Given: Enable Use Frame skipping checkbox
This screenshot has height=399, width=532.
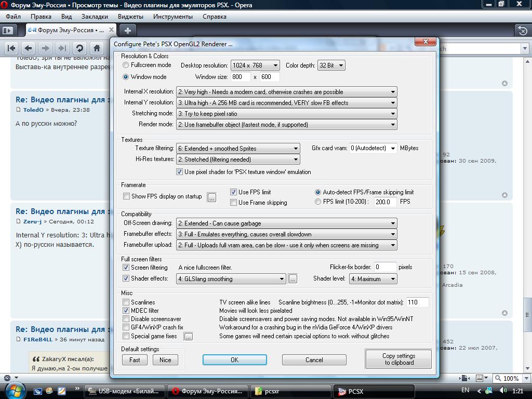Looking at the screenshot, I should point(234,203).
